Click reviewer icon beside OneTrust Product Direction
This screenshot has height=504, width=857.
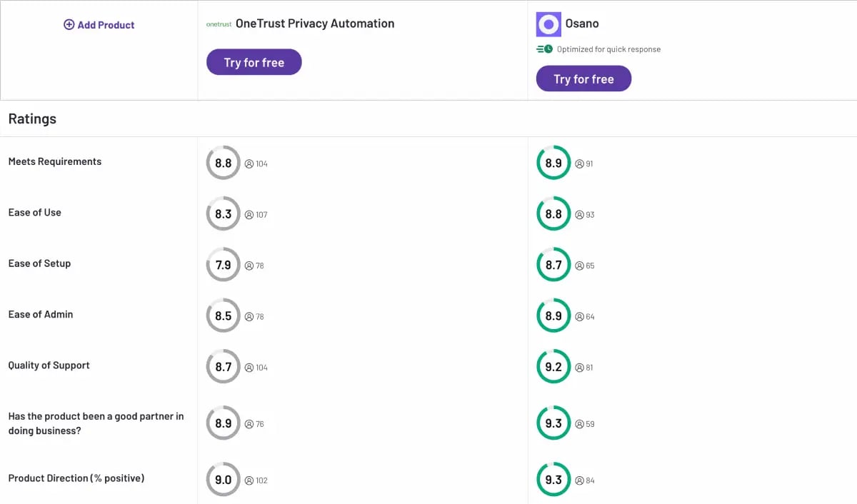tap(249, 480)
